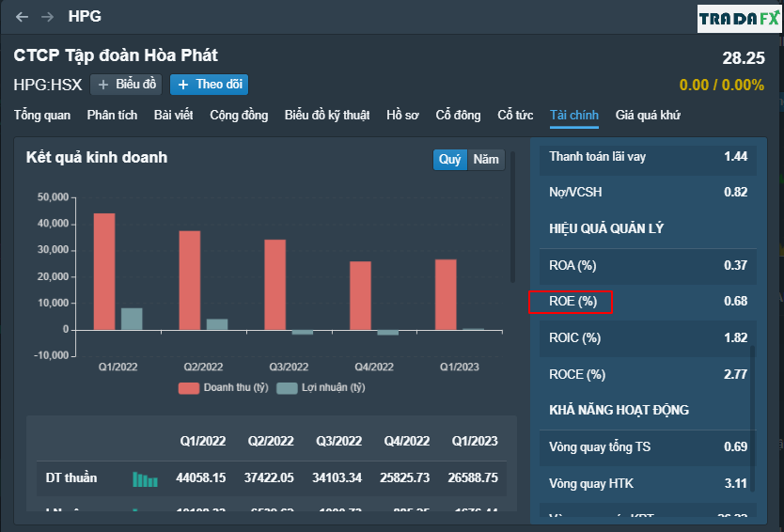
Task: Switch to the Hồ sơ tab
Action: [x=402, y=116]
